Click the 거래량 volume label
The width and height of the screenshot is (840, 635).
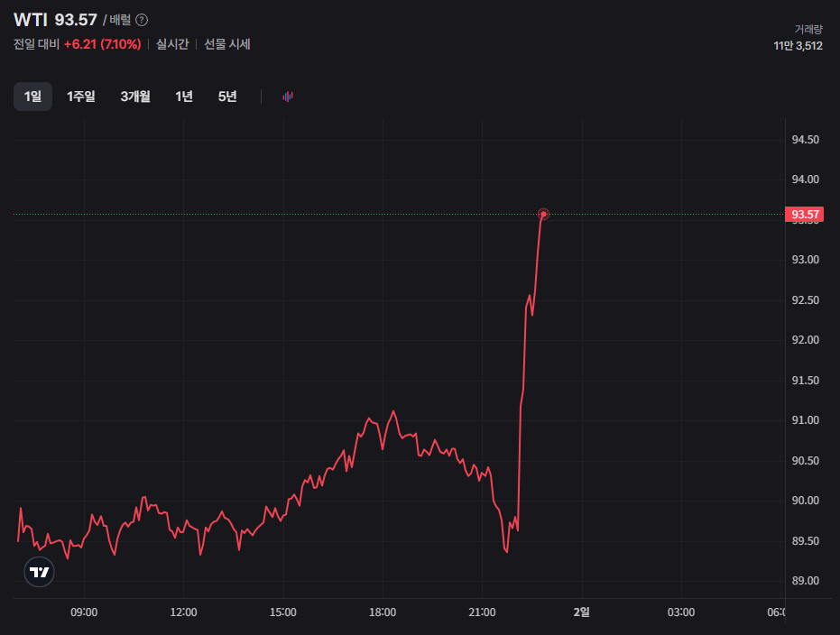click(808, 30)
